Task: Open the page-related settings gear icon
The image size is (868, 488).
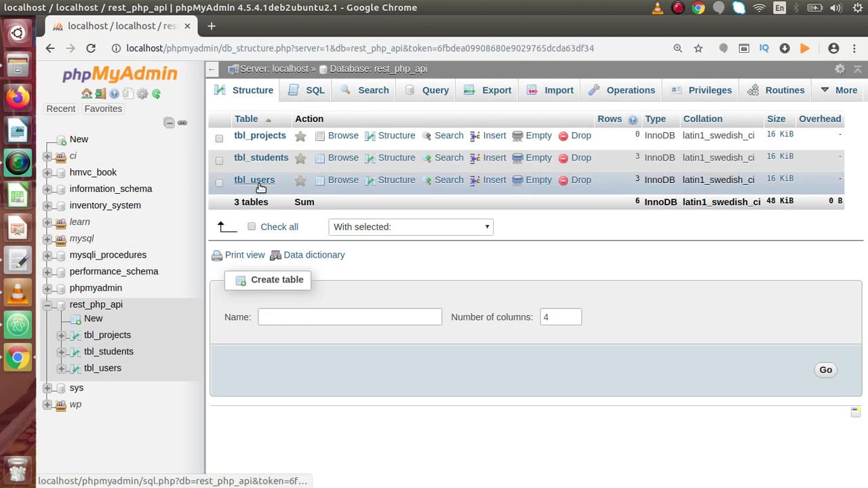Action: tap(840, 69)
